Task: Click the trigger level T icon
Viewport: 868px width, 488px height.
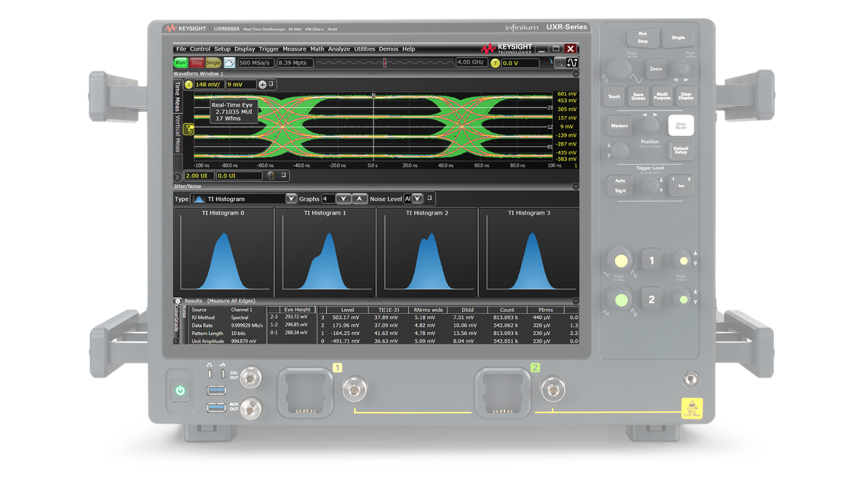Action: (x=495, y=62)
